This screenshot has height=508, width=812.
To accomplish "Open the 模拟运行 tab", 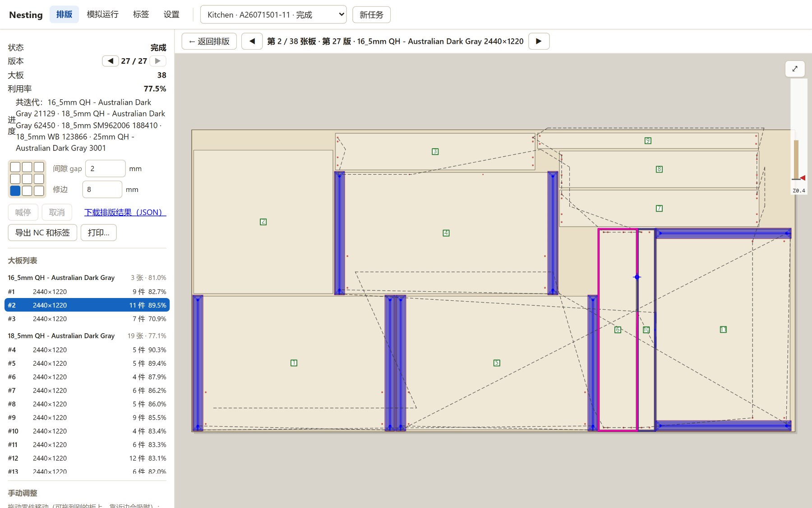I will pyautogui.click(x=102, y=14).
